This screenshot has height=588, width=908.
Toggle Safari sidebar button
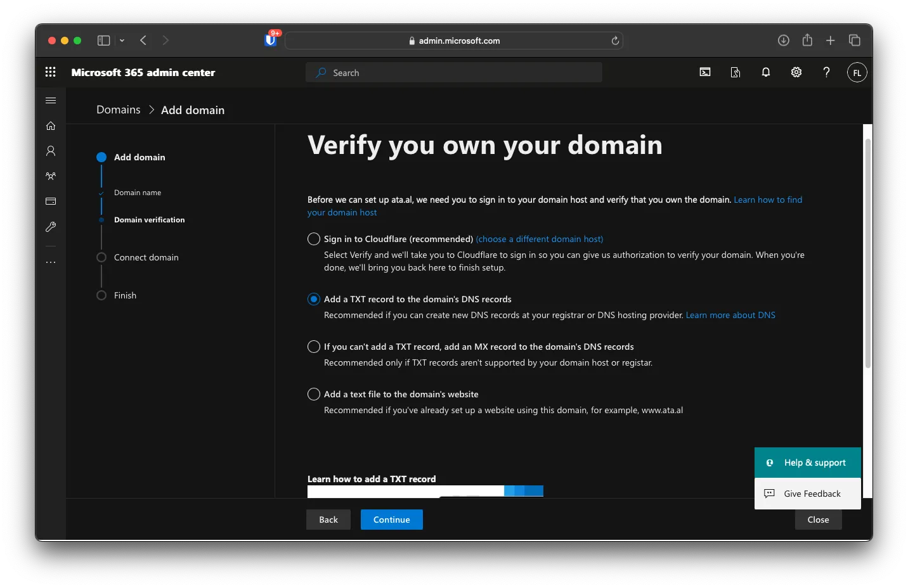[x=103, y=41]
